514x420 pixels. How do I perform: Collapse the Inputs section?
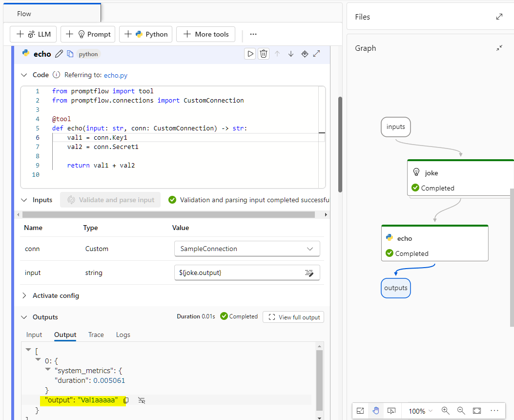point(24,200)
